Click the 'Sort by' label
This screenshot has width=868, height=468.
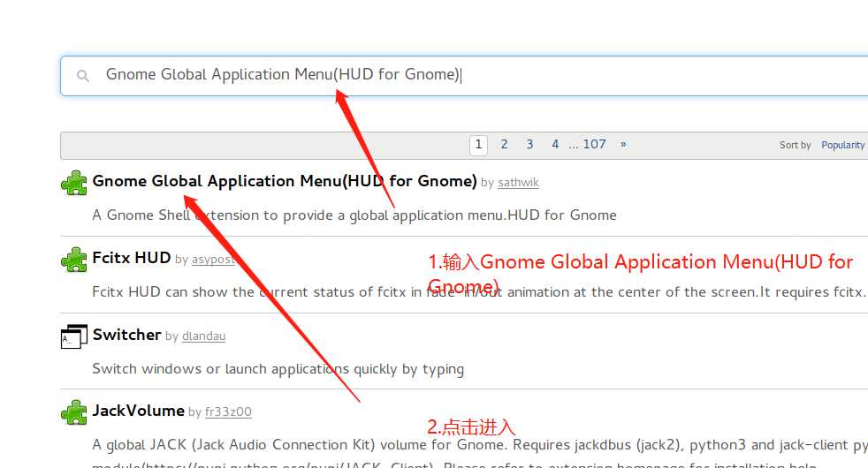tap(795, 145)
